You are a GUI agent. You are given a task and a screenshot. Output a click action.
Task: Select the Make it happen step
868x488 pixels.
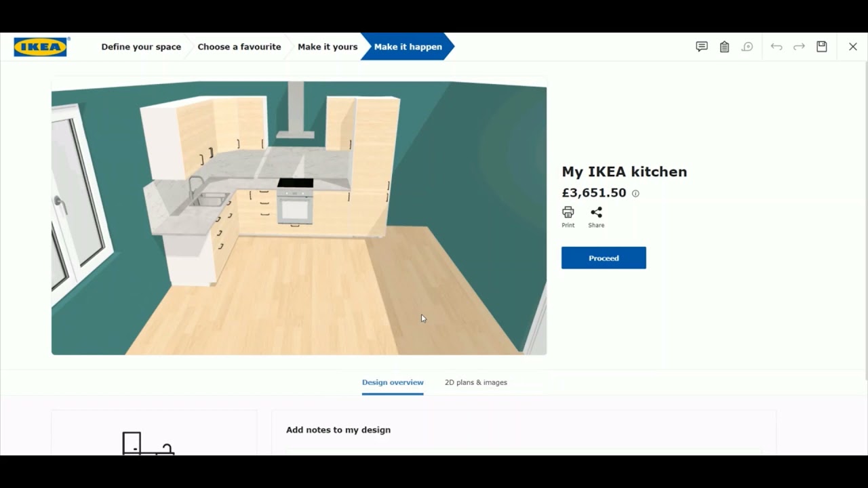click(408, 46)
